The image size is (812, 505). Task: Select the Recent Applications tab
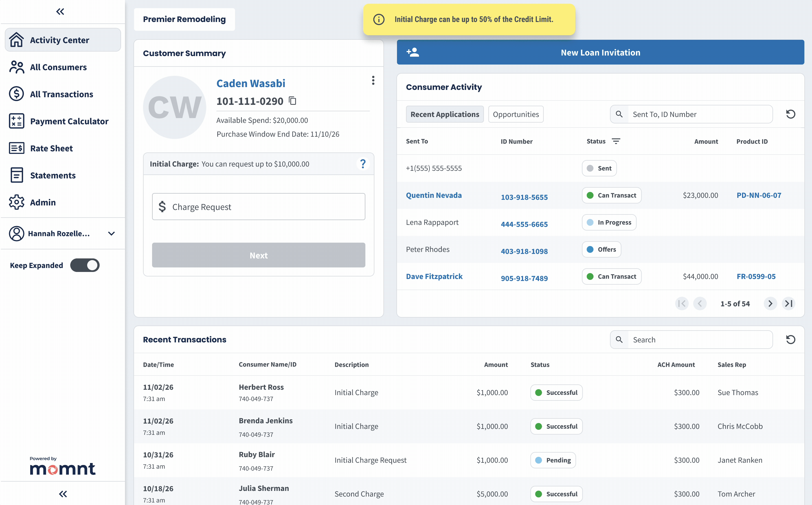click(445, 114)
